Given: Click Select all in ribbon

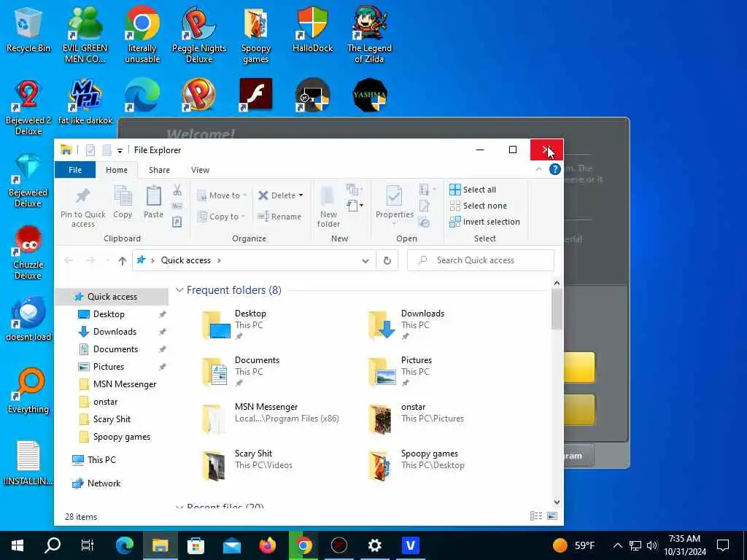Looking at the screenshot, I should coord(473,190).
